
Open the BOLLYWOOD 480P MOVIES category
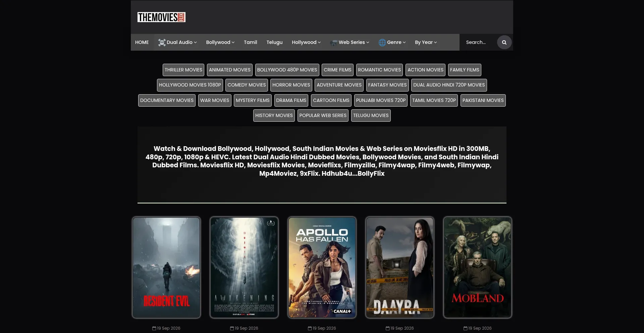[287, 70]
